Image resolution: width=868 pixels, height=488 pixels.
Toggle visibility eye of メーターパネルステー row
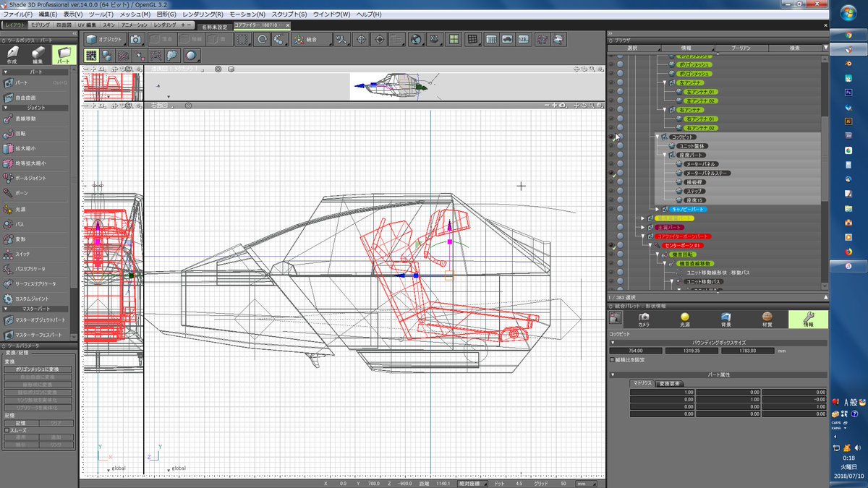[611, 174]
